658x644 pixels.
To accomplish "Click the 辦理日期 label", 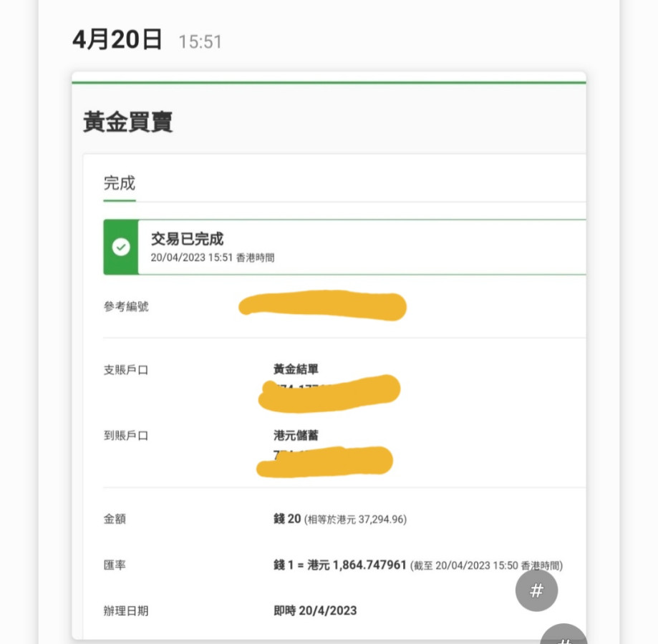I will point(126,611).
